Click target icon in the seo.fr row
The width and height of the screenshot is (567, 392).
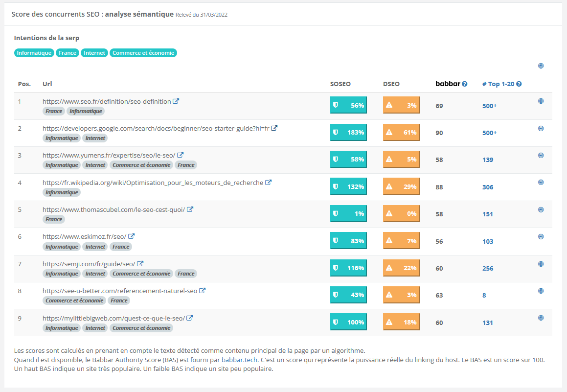coord(541,101)
